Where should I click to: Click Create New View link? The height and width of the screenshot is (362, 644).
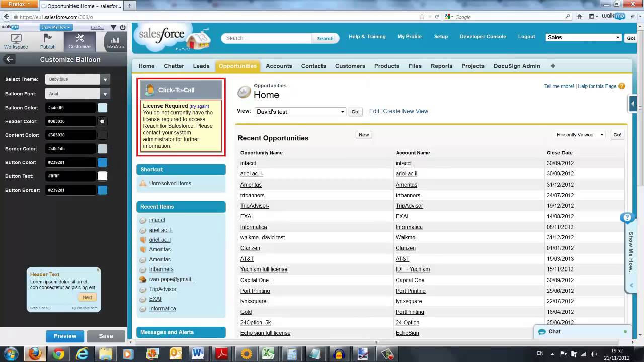(x=406, y=111)
